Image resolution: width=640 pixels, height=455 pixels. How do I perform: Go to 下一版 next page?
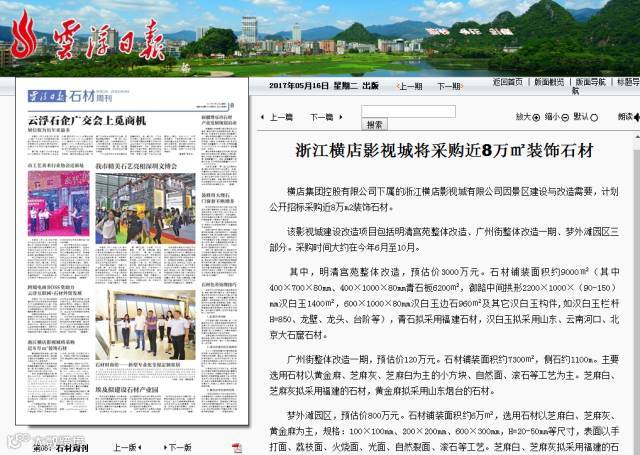pos(178,448)
